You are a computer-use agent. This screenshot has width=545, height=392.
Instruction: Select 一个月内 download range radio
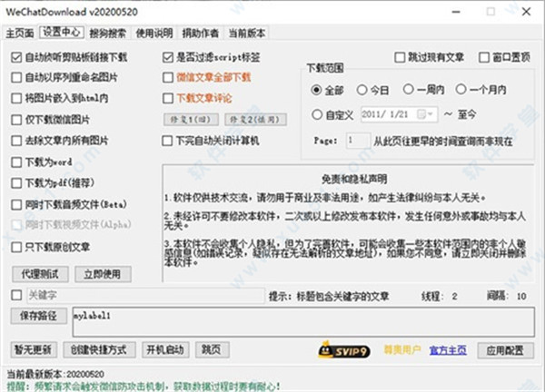(x=461, y=89)
